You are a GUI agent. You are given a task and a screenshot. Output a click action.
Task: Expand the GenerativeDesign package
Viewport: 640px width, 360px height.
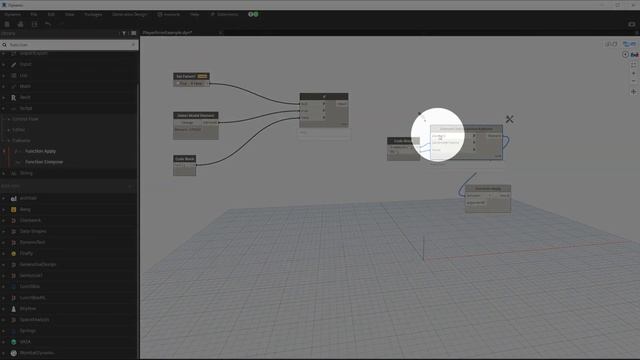[4, 264]
